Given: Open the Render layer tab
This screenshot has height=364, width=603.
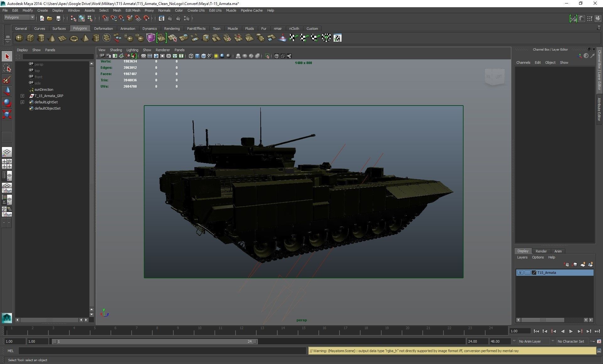Looking at the screenshot, I should [x=541, y=251].
